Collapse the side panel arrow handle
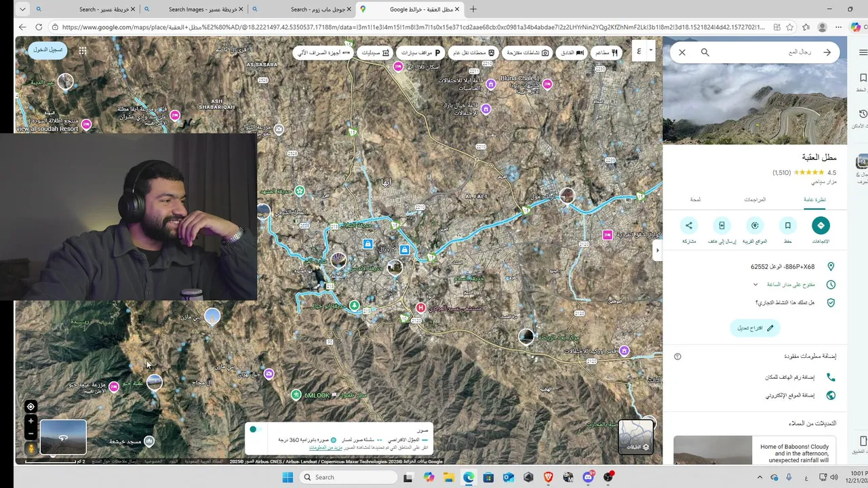This screenshot has width=868, height=488. click(656, 251)
